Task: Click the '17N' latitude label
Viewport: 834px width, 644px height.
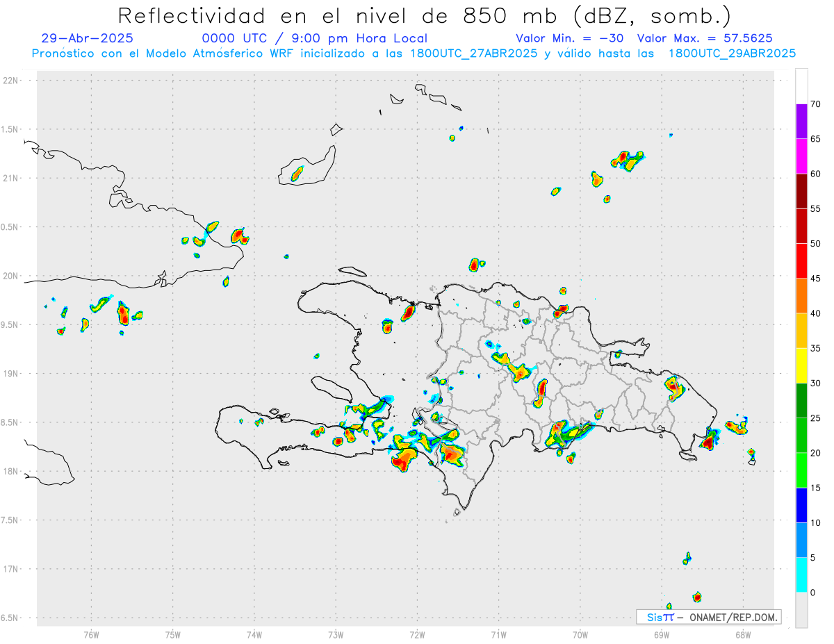Action: [10, 569]
